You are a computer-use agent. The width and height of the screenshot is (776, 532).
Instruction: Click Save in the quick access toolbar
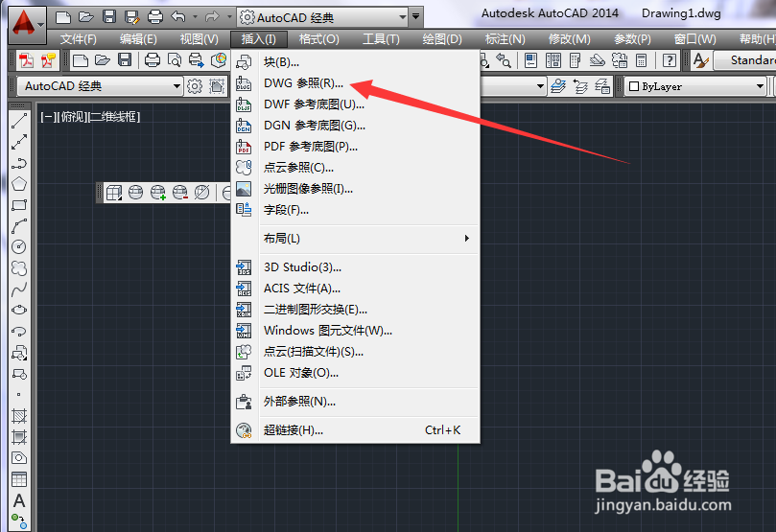point(109,17)
